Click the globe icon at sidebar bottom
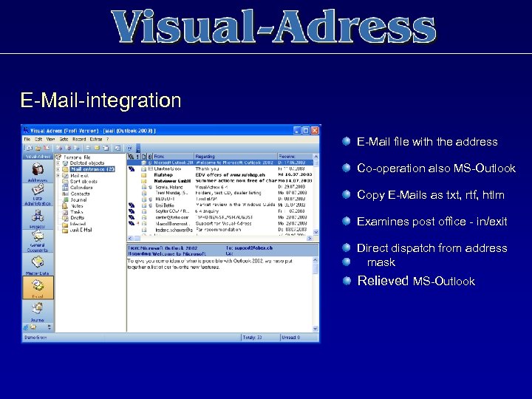532x399 pixels. [26, 327]
